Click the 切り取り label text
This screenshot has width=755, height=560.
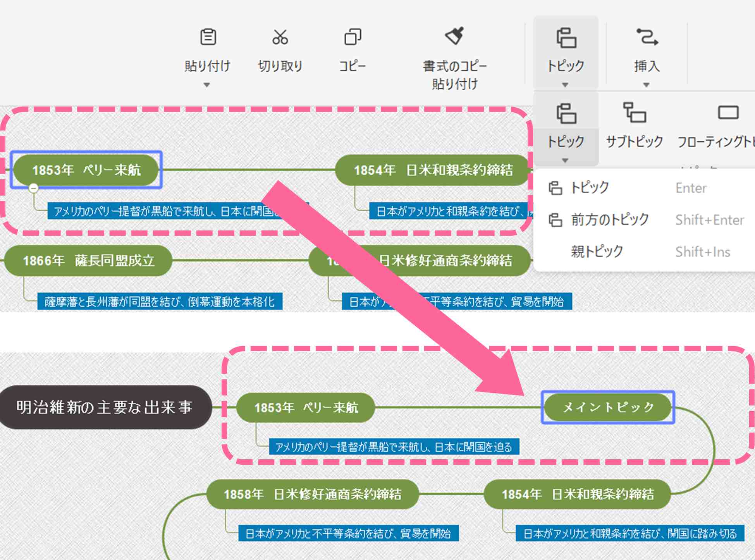280,66
